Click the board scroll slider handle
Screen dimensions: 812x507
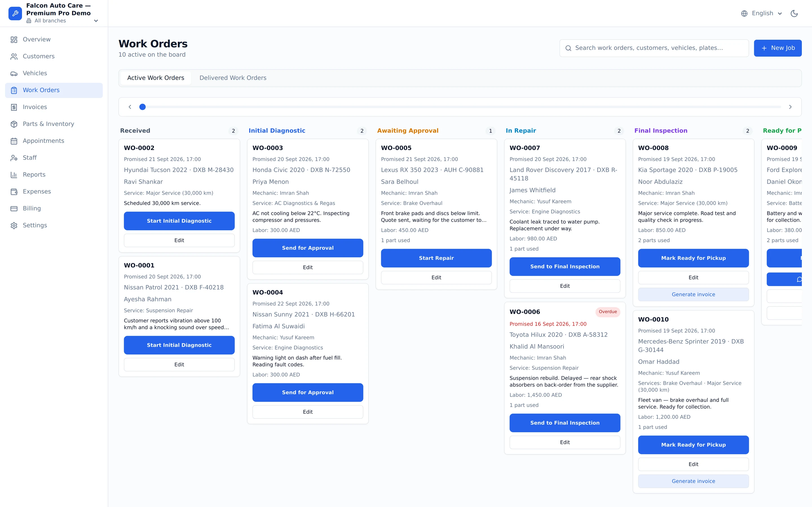143,107
